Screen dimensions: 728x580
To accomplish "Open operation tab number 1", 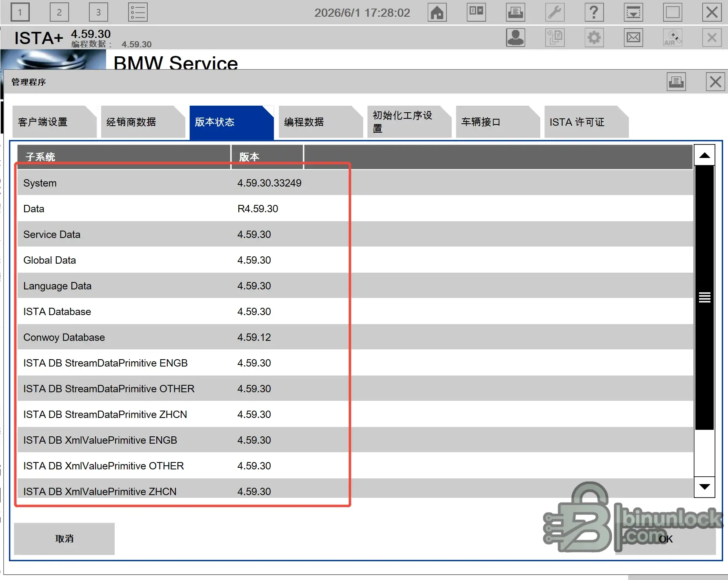I will point(20,12).
